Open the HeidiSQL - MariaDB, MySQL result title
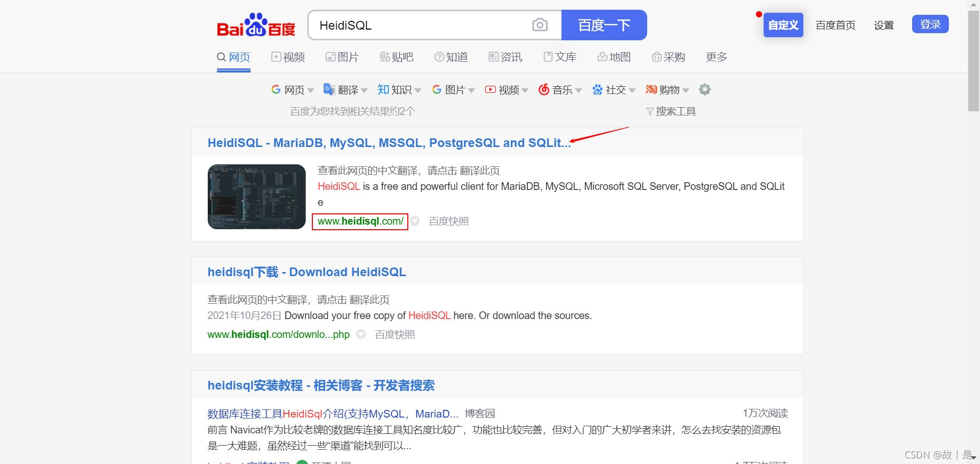This screenshot has width=980, height=464. 389,143
